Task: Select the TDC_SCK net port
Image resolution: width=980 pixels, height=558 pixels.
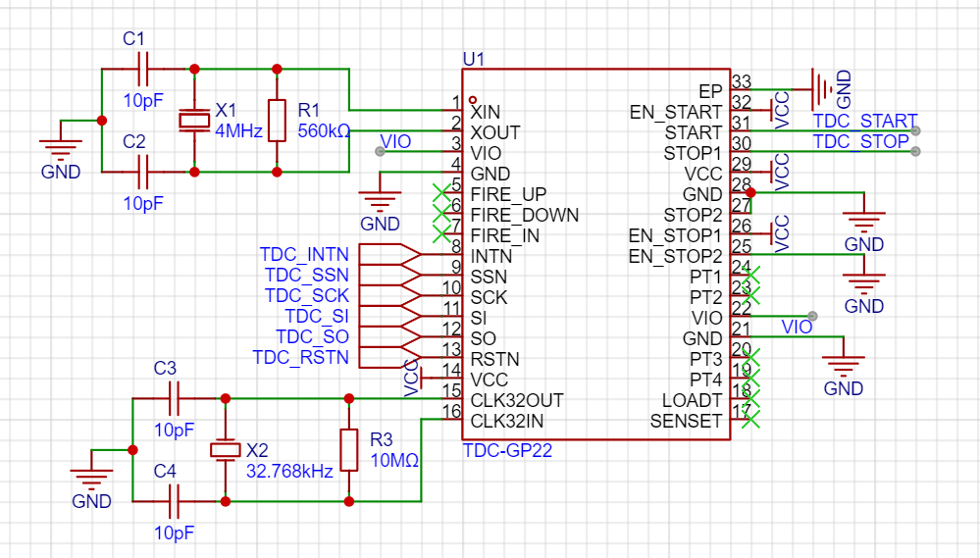Action: pos(390,295)
